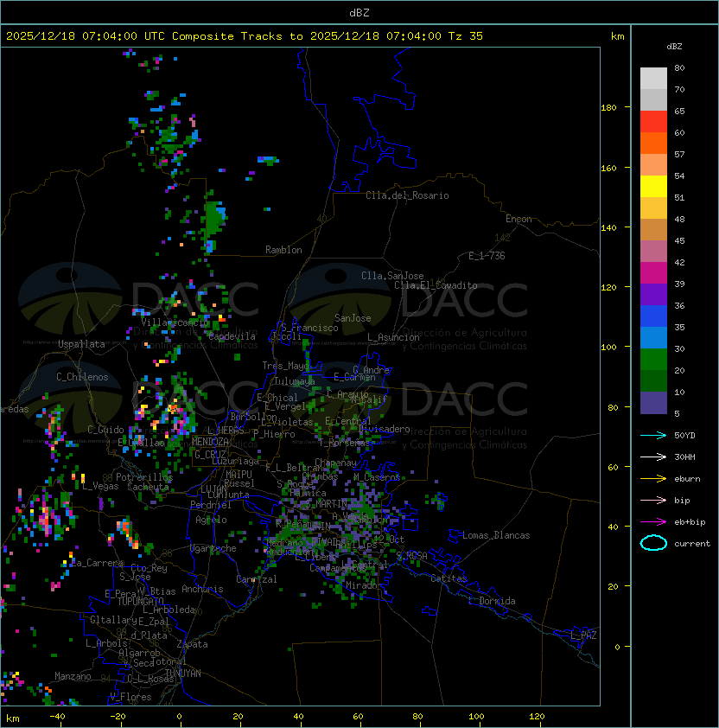Click the 'Ramblon' label on the map
Image resolution: width=719 pixels, height=728 pixels.
tap(283, 250)
